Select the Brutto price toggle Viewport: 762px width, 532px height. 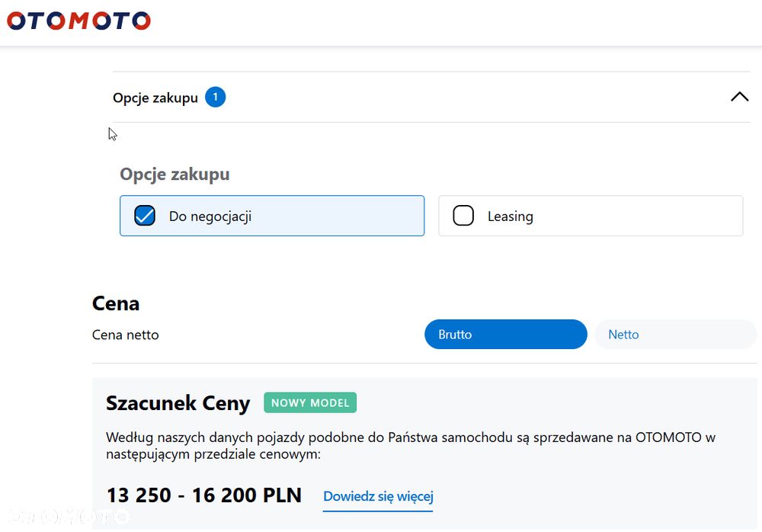coord(505,335)
